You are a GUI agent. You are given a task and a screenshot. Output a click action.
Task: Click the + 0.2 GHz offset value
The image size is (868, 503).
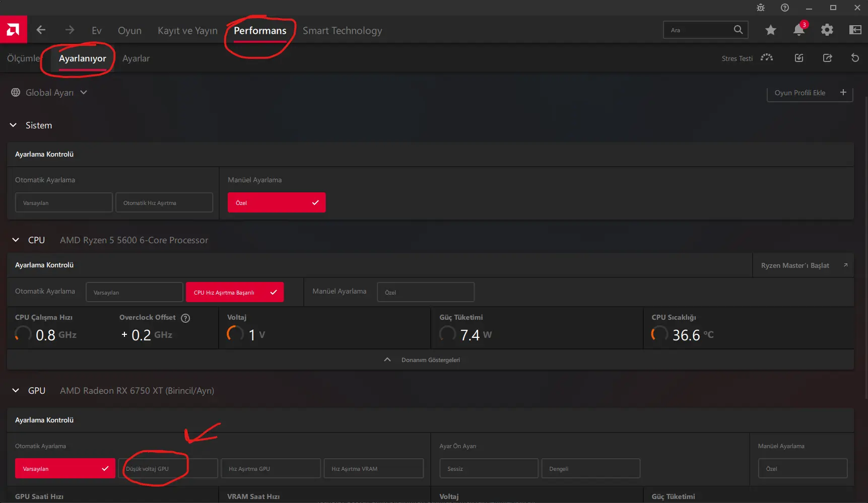tap(147, 335)
